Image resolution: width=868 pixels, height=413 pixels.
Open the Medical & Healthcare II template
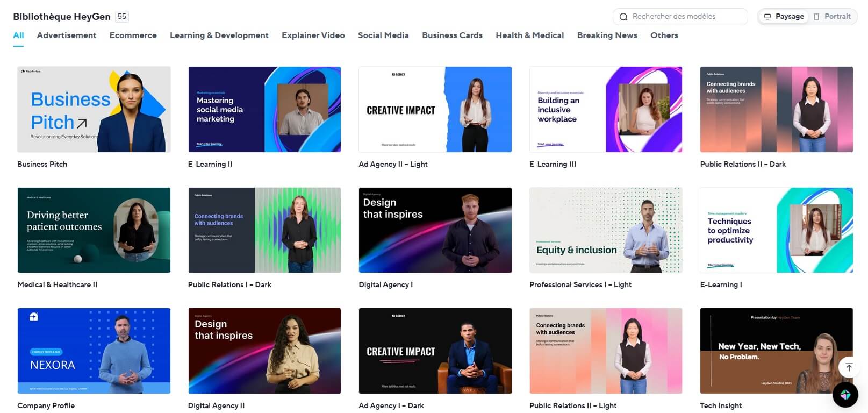coord(94,230)
